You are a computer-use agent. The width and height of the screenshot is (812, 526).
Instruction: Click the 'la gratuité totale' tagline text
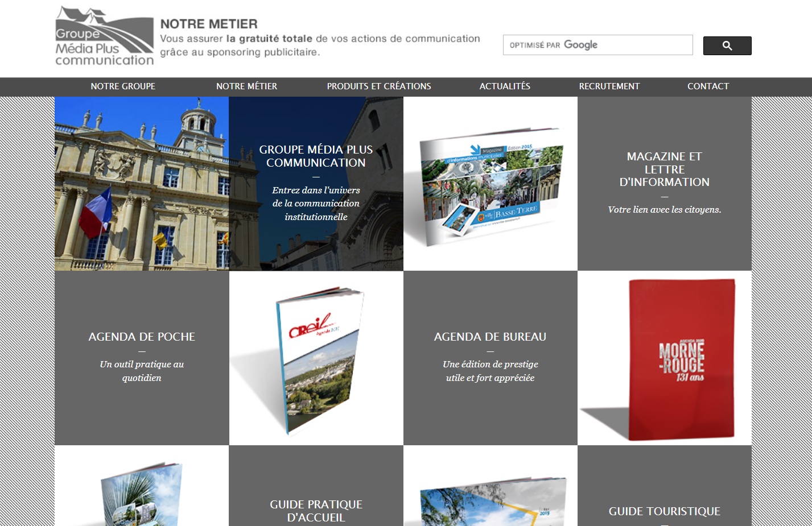click(269, 39)
